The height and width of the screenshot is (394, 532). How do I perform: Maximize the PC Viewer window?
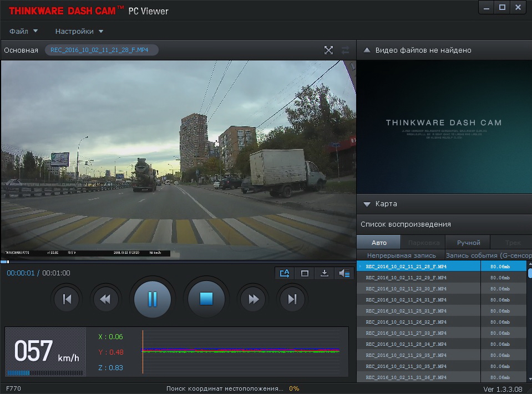pos(502,7)
